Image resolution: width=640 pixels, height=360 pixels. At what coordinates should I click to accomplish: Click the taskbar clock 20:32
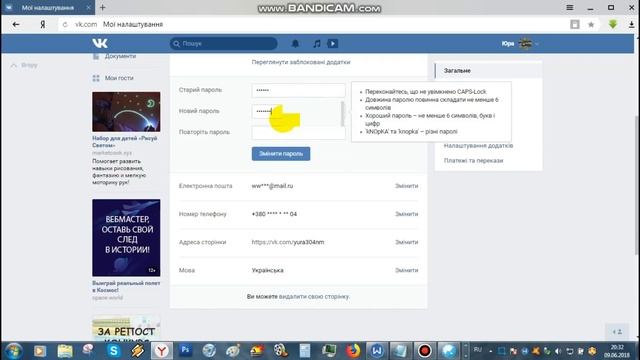click(617, 347)
